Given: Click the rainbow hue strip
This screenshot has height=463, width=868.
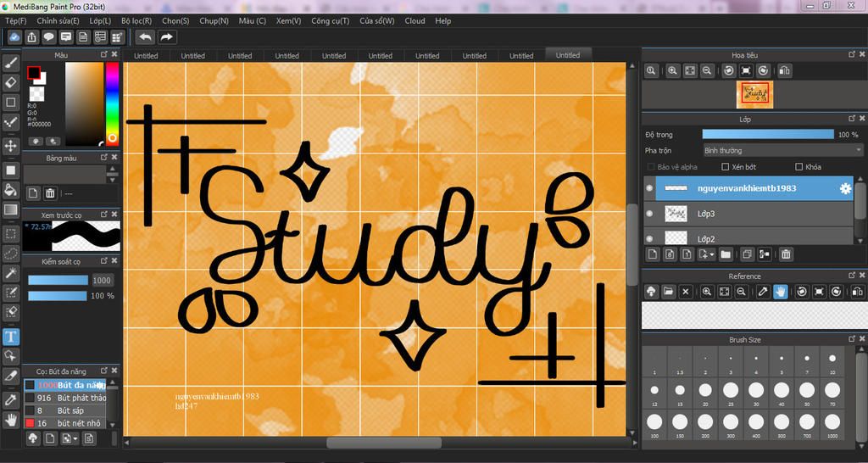Looking at the screenshot, I should (x=113, y=103).
